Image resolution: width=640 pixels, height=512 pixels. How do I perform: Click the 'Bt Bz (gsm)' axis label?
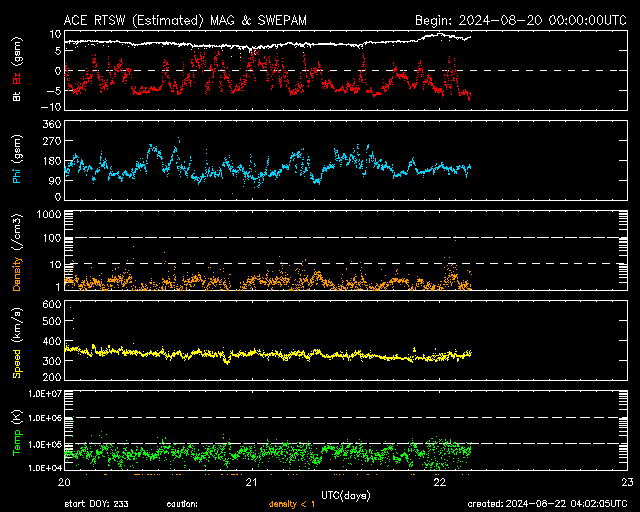(17, 70)
